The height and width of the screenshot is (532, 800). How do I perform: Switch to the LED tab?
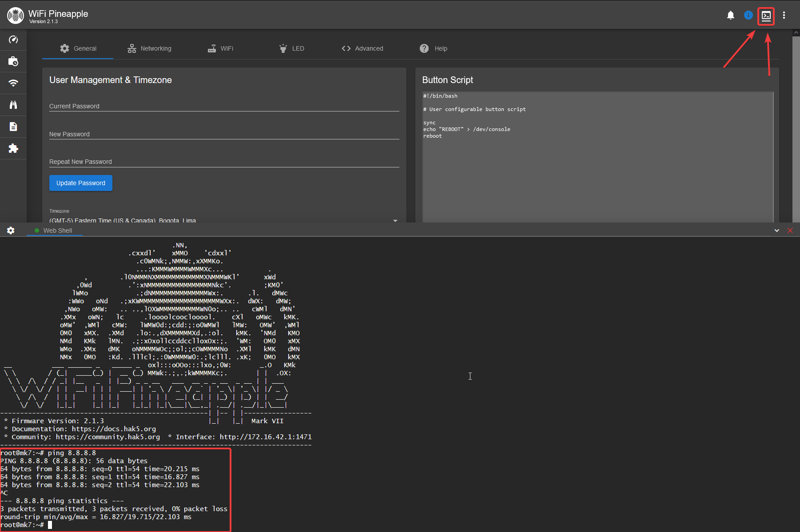(x=291, y=48)
